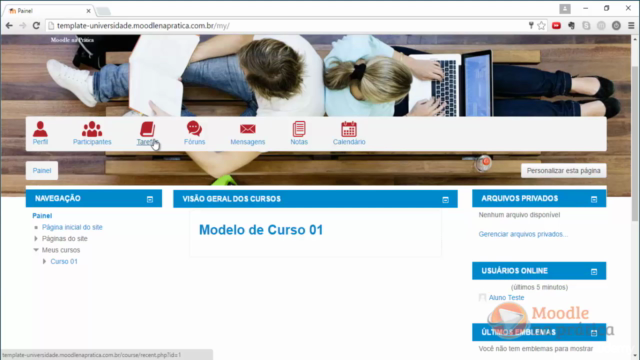The width and height of the screenshot is (640, 360).
Task: Open the Tarefas book icon
Action: pos(147,129)
